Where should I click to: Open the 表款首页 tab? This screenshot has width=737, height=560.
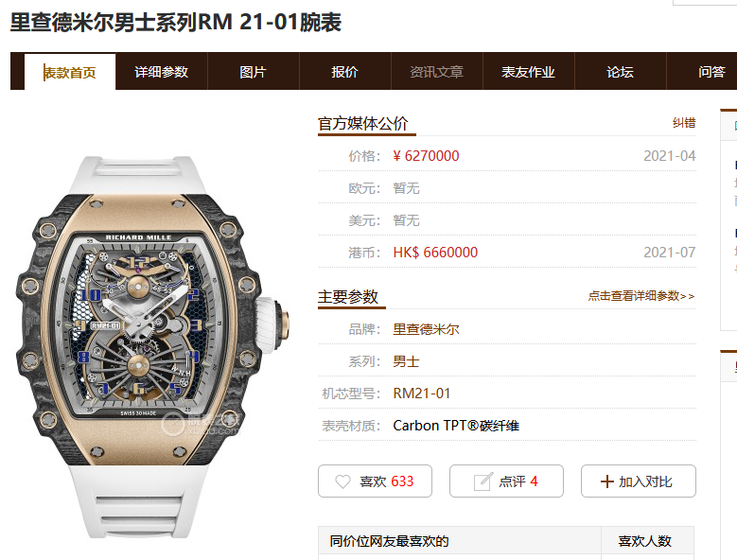tap(70, 72)
